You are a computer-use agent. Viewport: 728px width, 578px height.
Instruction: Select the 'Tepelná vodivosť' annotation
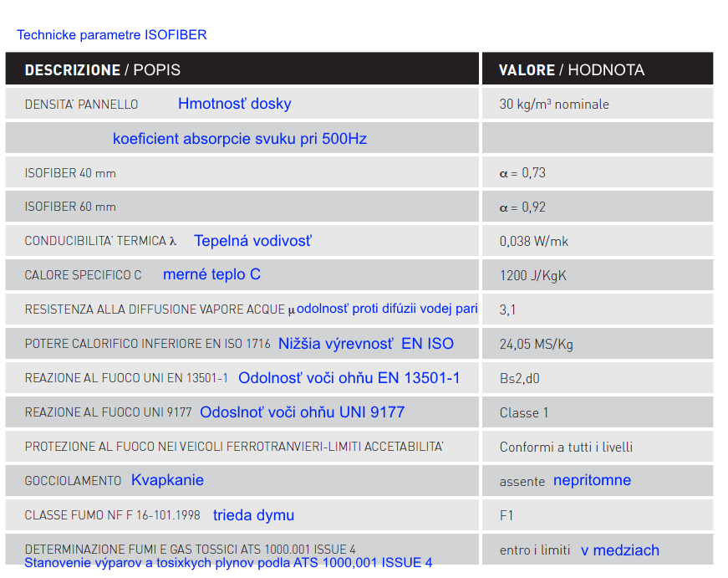click(253, 241)
